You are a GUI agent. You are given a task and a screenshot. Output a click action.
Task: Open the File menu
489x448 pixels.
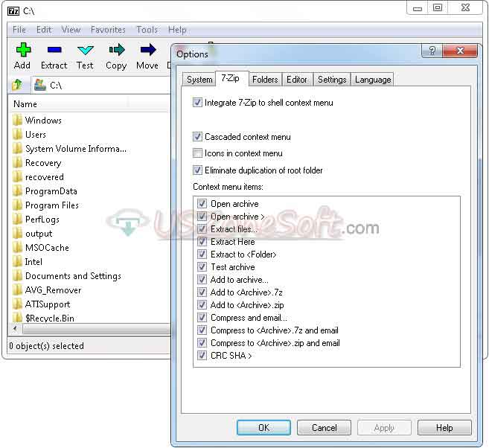tap(19, 30)
